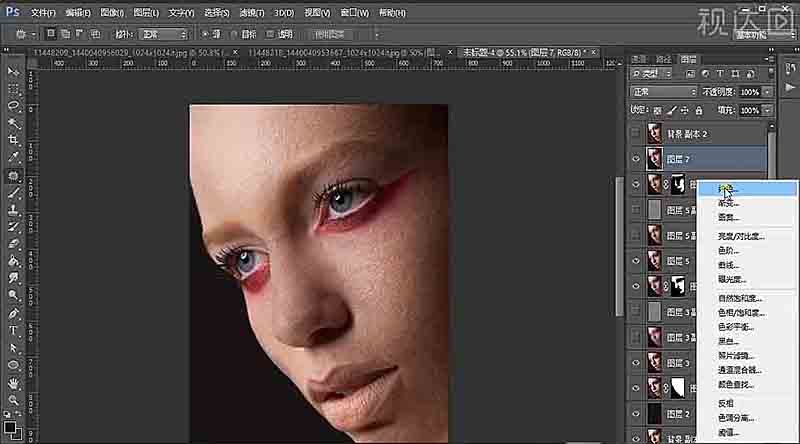Select the Dodge tool

pos(13,295)
